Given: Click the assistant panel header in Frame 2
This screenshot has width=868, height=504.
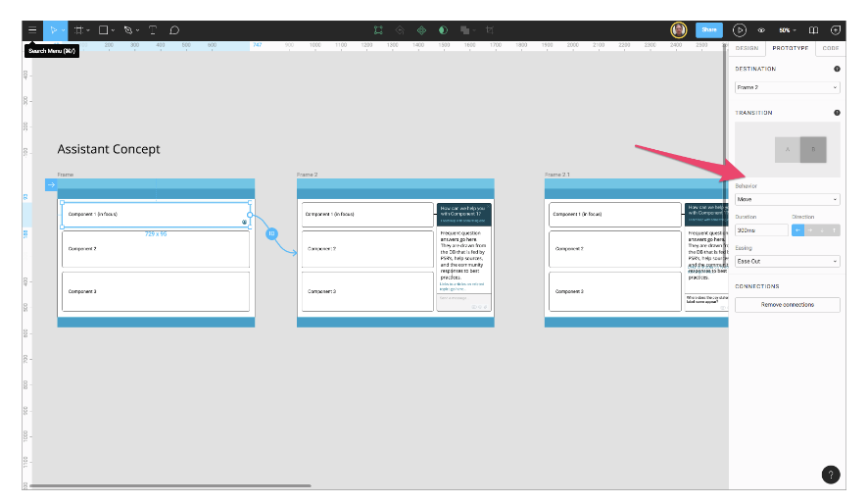Looking at the screenshot, I should [x=464, y=214].
